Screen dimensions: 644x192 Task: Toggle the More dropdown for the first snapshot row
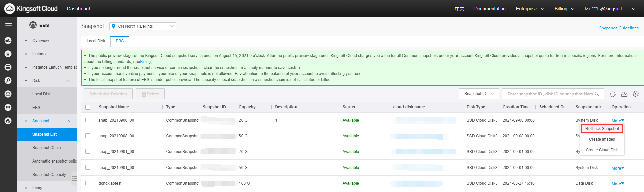618,121
